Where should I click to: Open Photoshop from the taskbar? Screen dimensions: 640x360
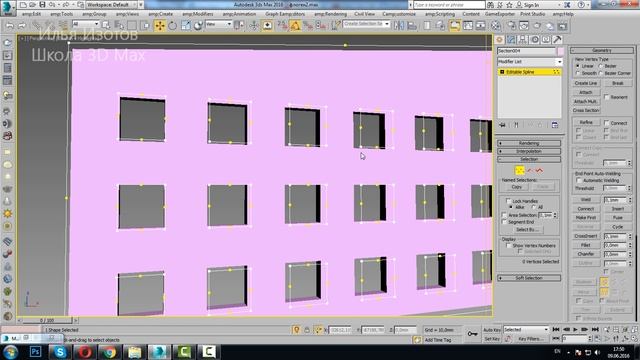pyautogui.click(x=35, y=352)
